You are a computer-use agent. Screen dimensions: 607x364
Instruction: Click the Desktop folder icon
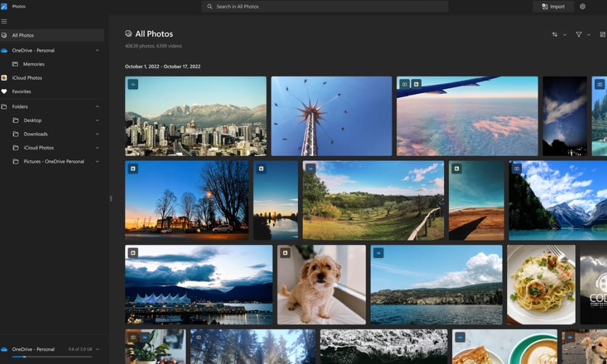point(16,120)
